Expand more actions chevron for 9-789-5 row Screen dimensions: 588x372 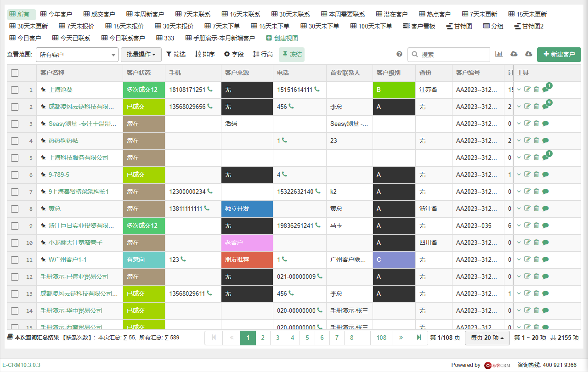519,175
